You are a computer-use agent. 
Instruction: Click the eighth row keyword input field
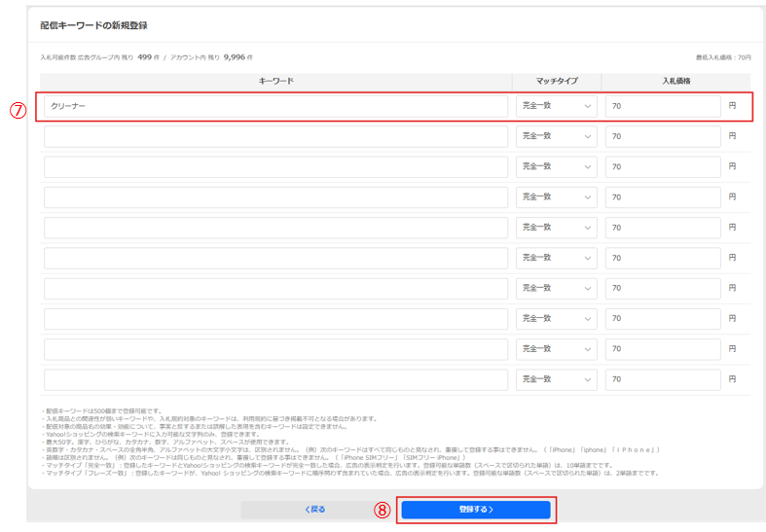point(275,318)
